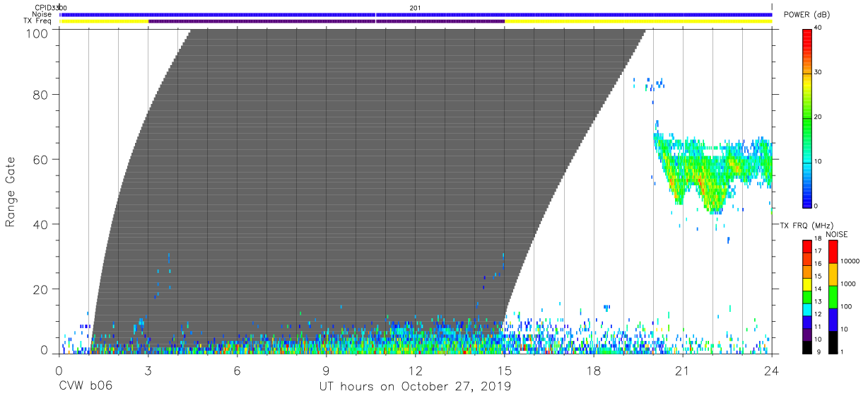This screenshot has height=401, width=868.
Task: Select the 12 tick on UT hours axis
Action: (x=415, y=370)
